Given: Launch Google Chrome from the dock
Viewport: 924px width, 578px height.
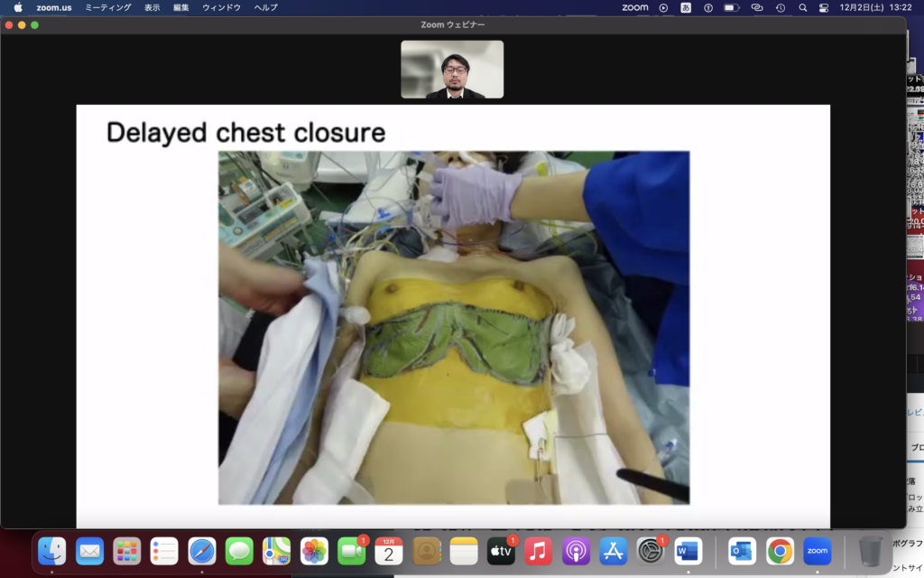Looking at the screenshot, I should pos(780,550).
